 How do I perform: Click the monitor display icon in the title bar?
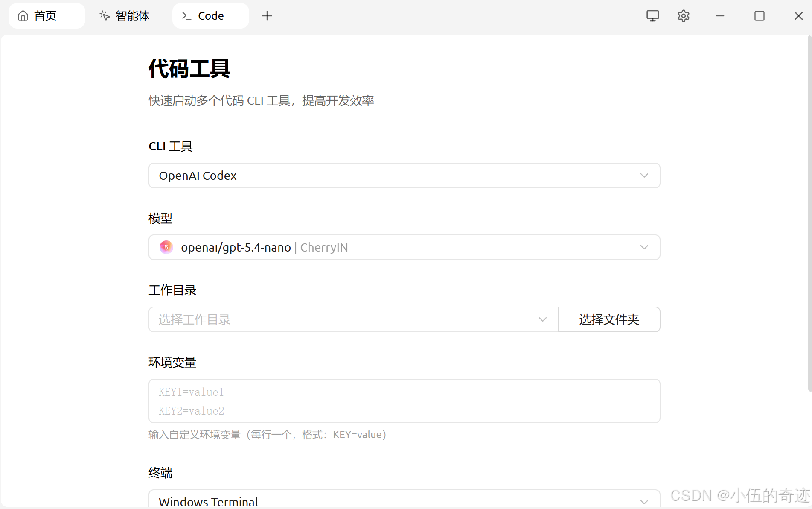tap(652, 16)
